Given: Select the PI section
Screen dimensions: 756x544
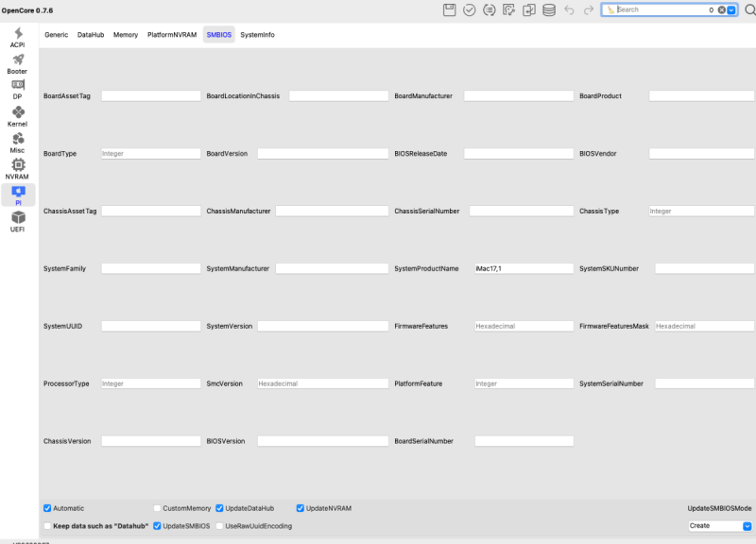Looking at the screenshot, I should (x=18, y=195).
